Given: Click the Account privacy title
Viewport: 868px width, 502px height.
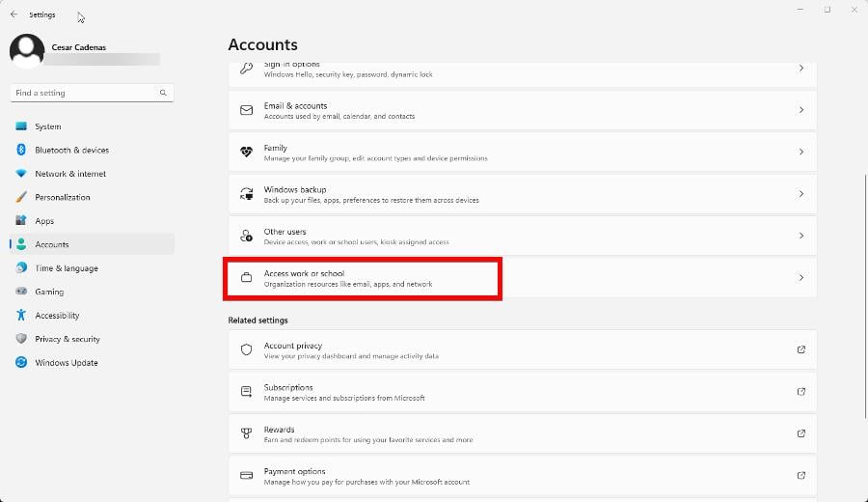Looking at the screenshot, I should pyautogui.click(x=293, y=346).
